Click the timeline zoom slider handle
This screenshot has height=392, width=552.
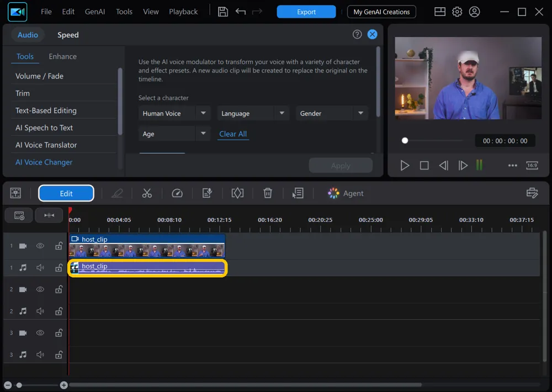coord(19,385)
